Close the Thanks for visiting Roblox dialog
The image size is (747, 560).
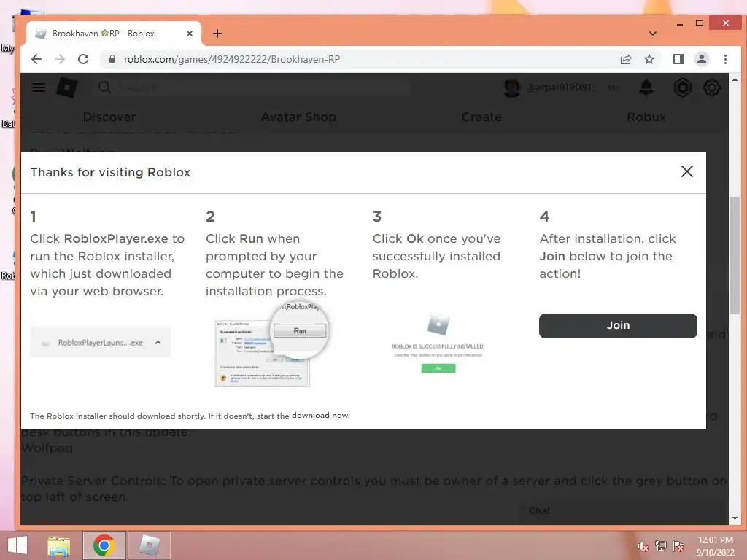[x=686, y=171]
